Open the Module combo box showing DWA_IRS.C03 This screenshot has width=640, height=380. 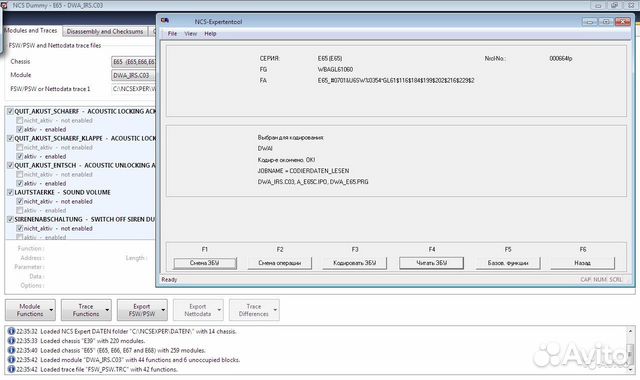coord(133,75)
